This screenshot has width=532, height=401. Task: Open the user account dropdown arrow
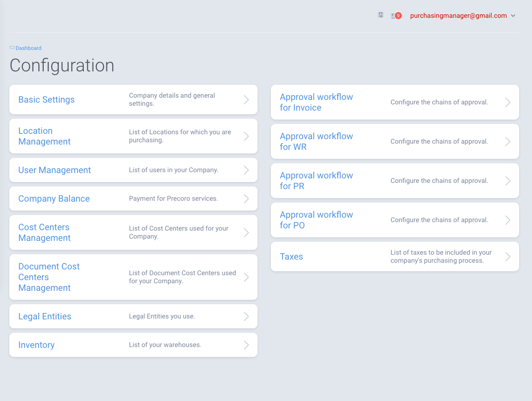pos(513,16)
